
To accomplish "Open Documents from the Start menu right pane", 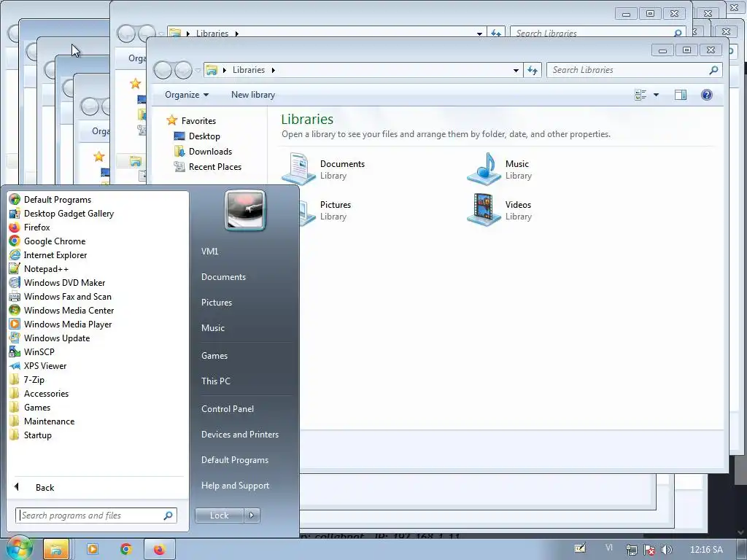I will click(223, 276).
